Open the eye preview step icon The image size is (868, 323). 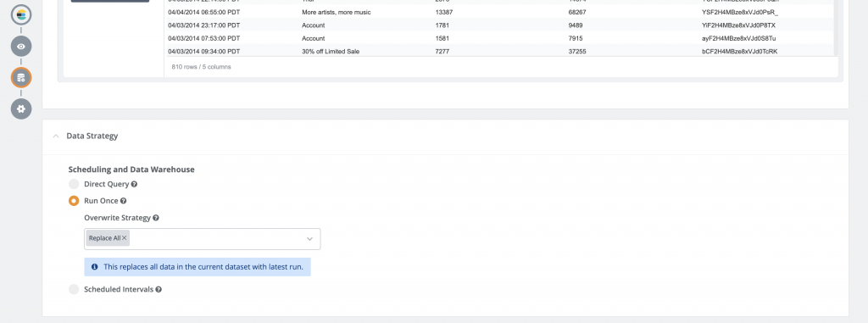[x=21, y=47]
